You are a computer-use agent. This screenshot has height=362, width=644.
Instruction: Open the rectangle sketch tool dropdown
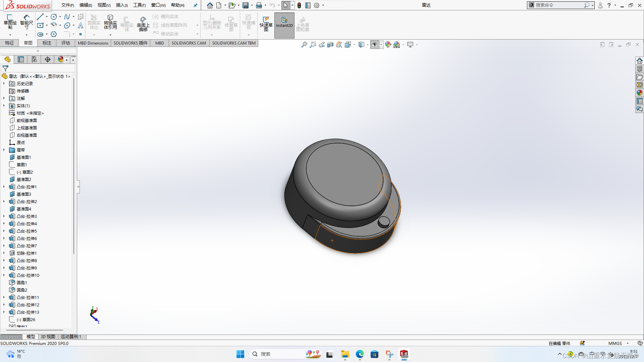[x=46, y=25]
